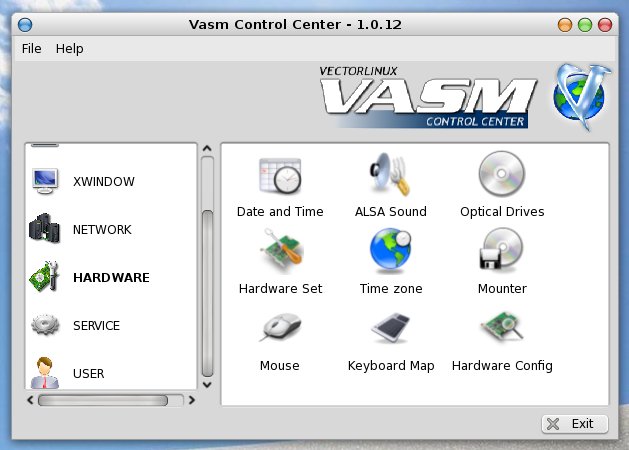This screenshot has width=629, height=450.
Task: Open the Date and Time icon
Action: pyautogui.click(x=280, y=176)
